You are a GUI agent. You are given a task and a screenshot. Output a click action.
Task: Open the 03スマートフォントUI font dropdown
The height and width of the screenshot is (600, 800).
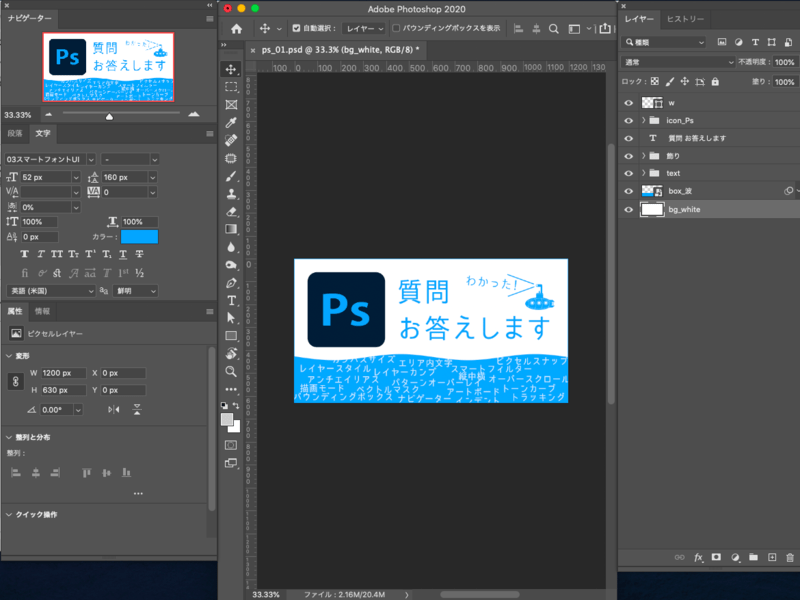[49, 159]
